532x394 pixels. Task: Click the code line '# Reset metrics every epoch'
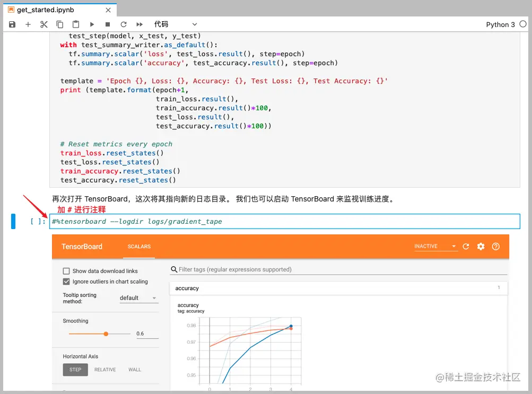pos(116,144)
